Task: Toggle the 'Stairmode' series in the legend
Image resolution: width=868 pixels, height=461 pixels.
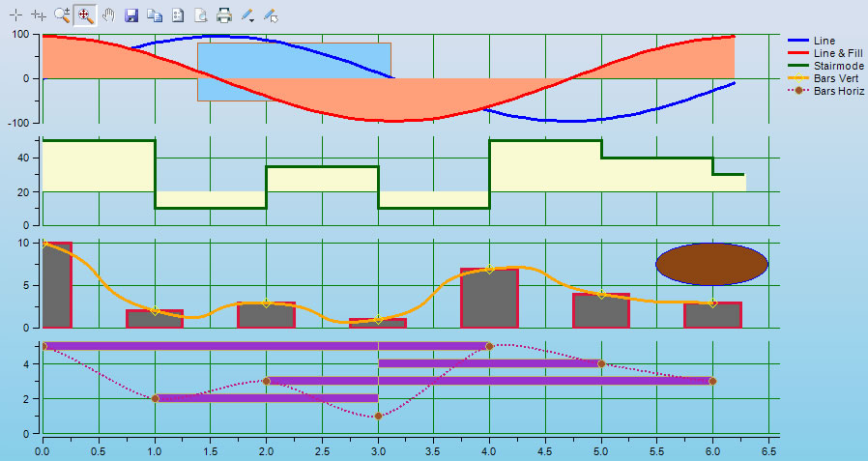Action: click(837, 65)
